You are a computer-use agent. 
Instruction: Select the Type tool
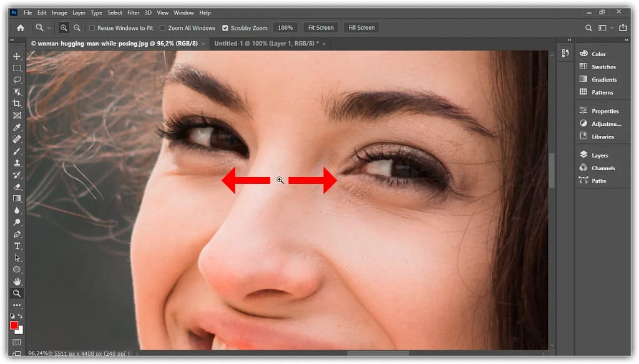tap(17, 246)
